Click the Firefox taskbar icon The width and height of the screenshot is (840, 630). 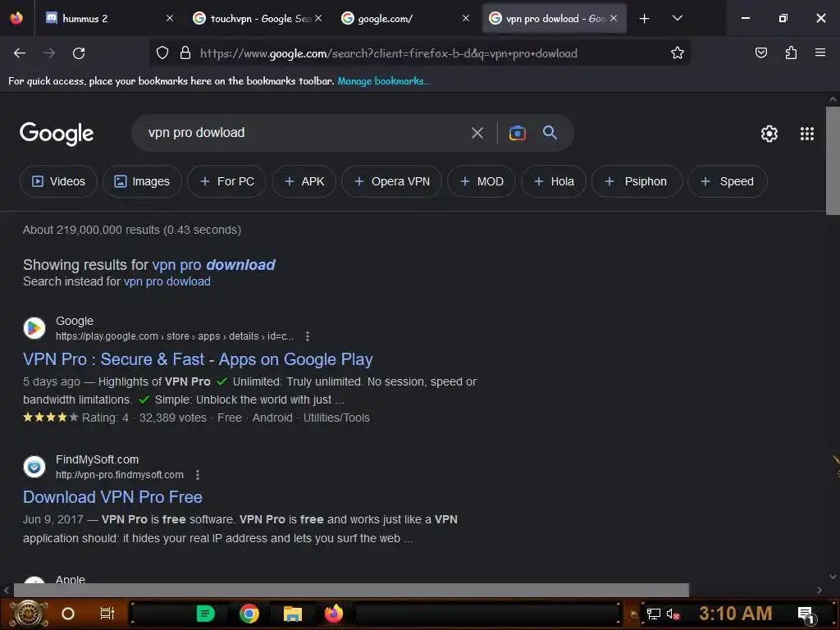334,614
